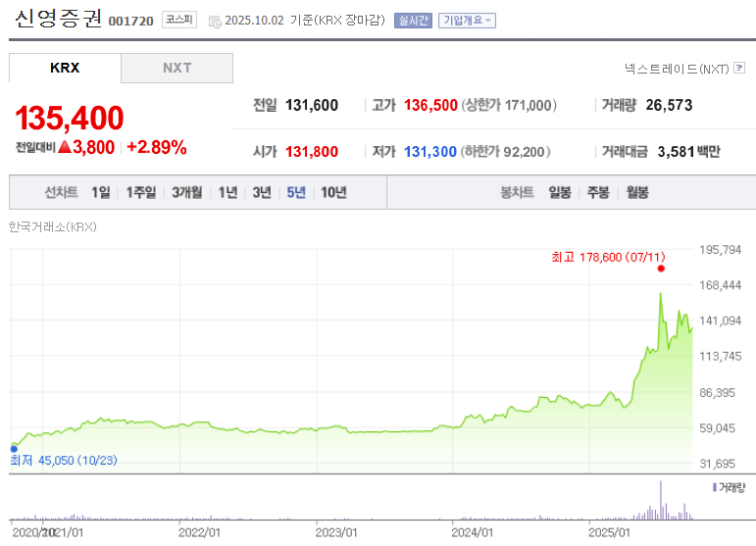Viewport: 756px width, 546px height.
Task: Click the red highest-price dot on chart
Action: coord(661,269)
